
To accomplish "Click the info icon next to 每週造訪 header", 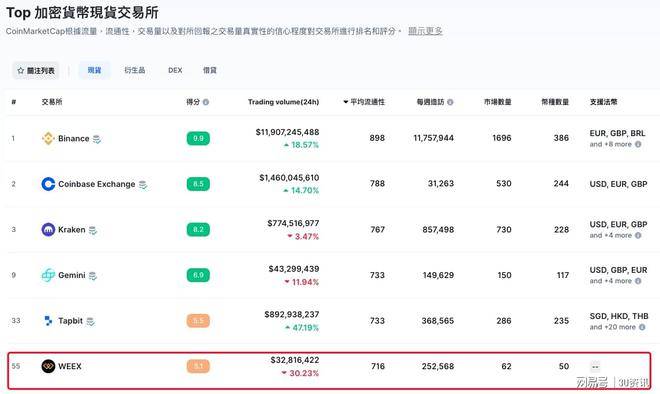I will tap(450, 102).
